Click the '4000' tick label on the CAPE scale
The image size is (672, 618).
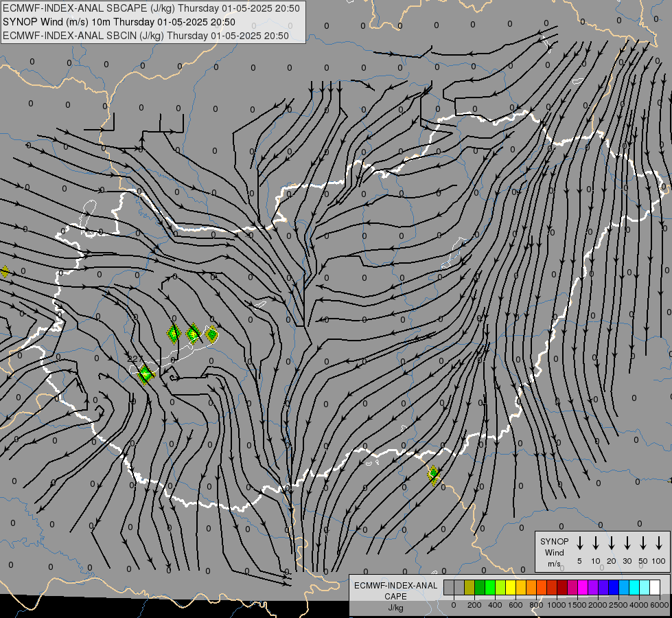coord(638,605)
